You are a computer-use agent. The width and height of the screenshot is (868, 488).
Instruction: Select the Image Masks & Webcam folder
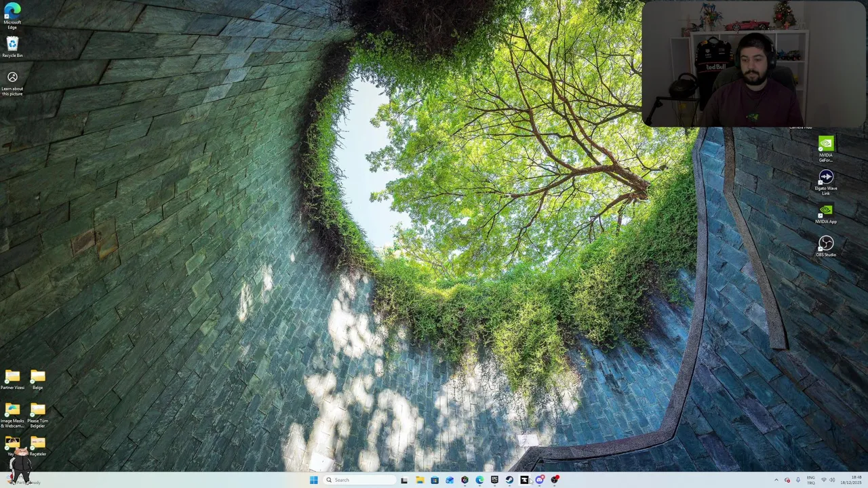point(12,415)
